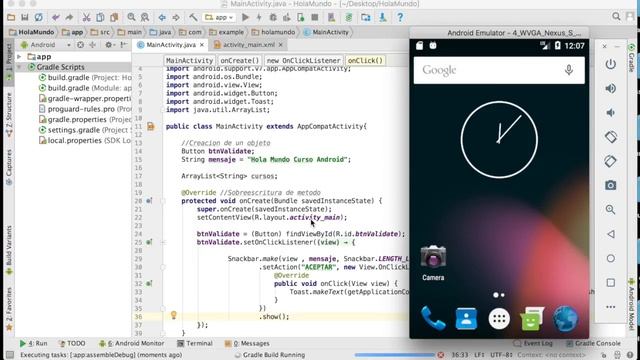Open Replace toolbar icon

tap(145, 18)
